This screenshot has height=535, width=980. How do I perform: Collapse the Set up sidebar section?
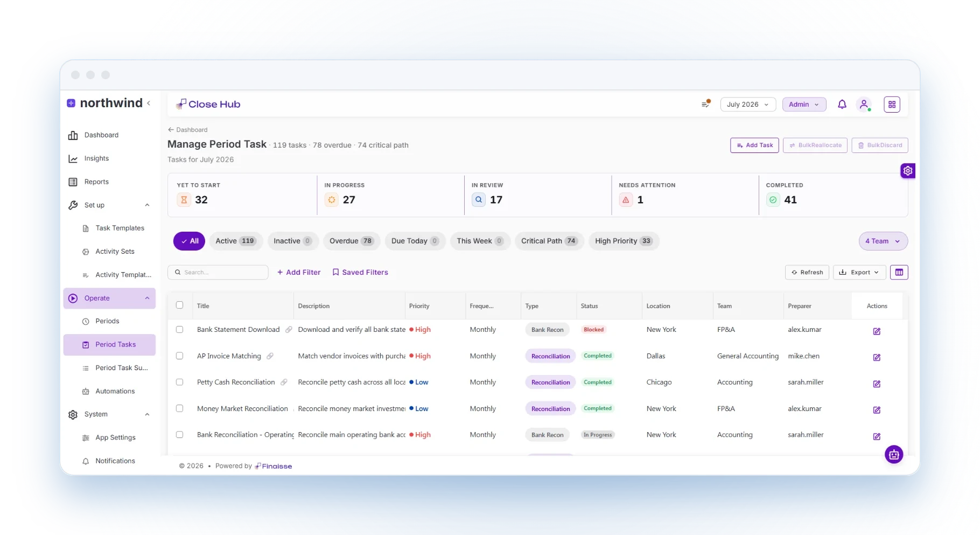(x=147, y=205)
